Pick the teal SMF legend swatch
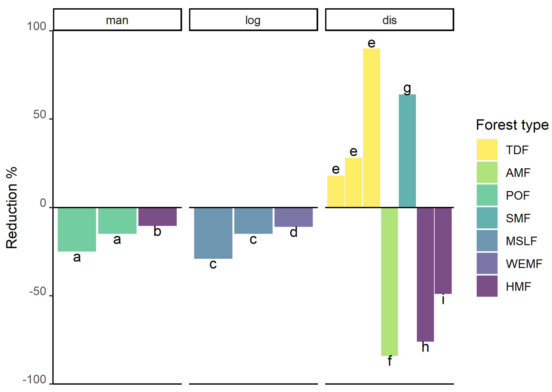This screenshot has height=392, width=552. coord(487,218)
